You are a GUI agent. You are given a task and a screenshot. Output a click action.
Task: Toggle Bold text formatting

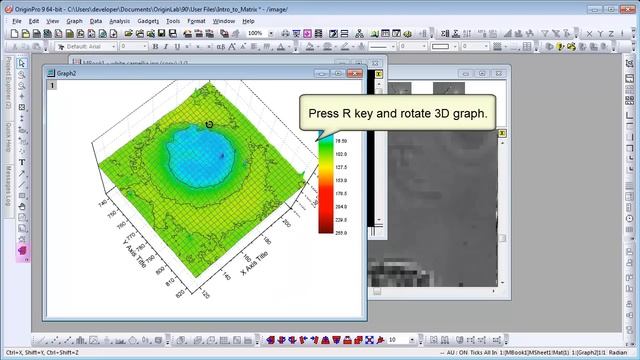[x=155, y=47]
